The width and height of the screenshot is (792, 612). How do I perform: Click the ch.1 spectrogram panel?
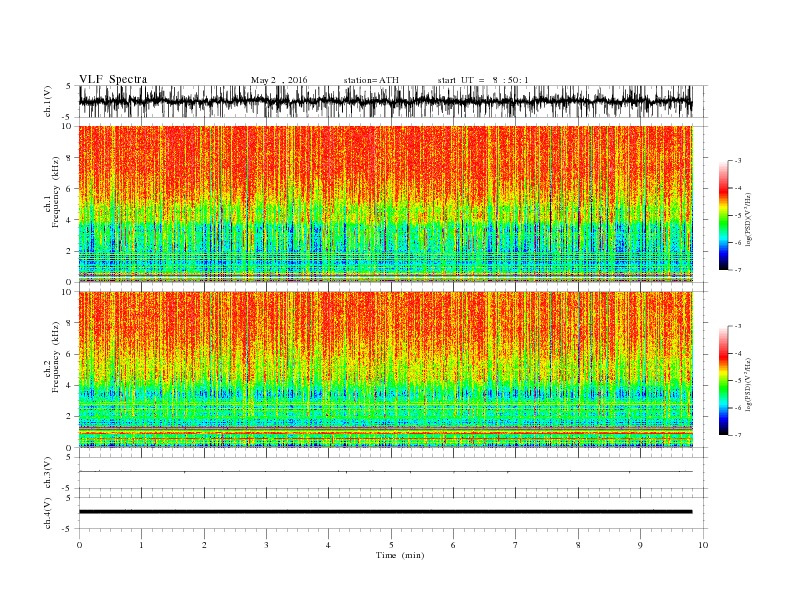click(x=385, y=204)
